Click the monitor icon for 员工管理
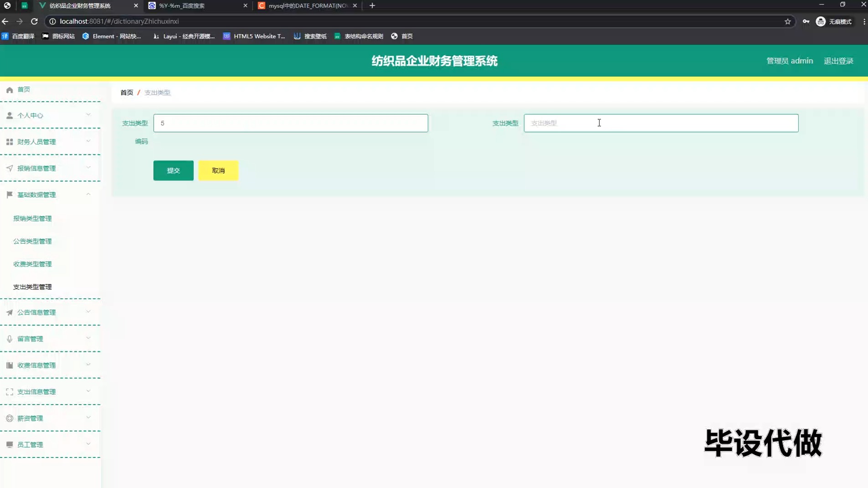 click(x=10, y=444)
